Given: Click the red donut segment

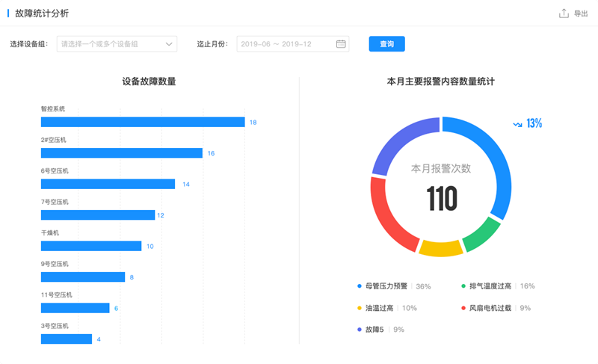Looking at the screenshot, I should point(388,215).
